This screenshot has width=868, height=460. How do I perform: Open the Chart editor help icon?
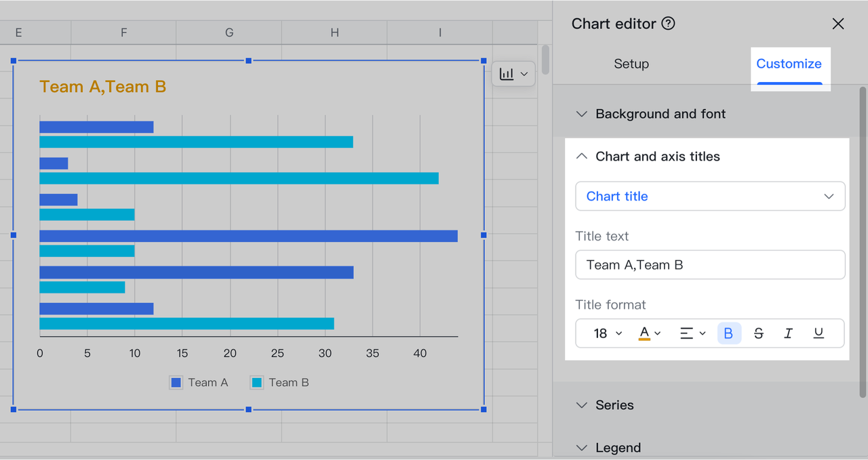click(669, 23)
